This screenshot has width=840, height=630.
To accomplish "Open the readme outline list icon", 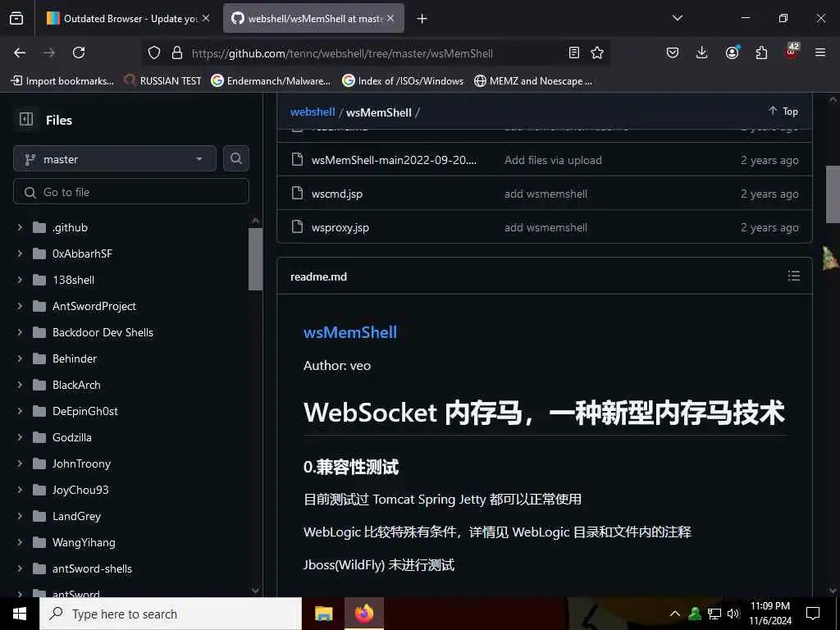I will click(x=794, y=276).
